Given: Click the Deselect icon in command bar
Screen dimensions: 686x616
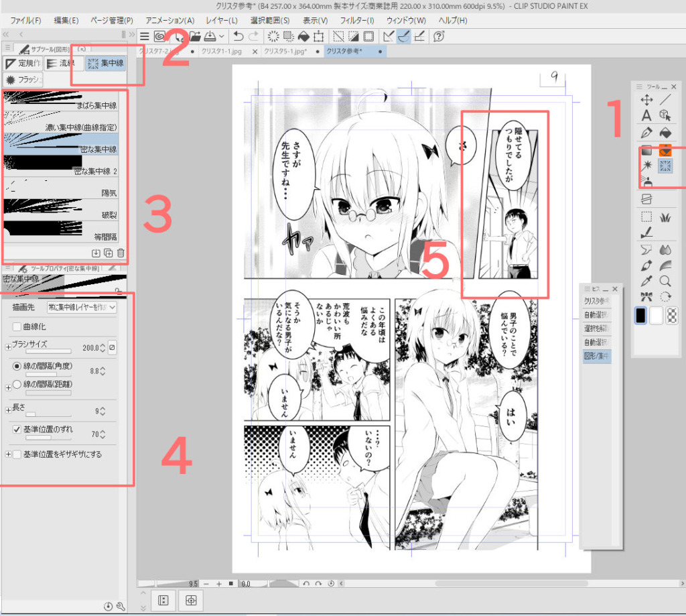Looking at the screenshot, I should tap(338, 36).
